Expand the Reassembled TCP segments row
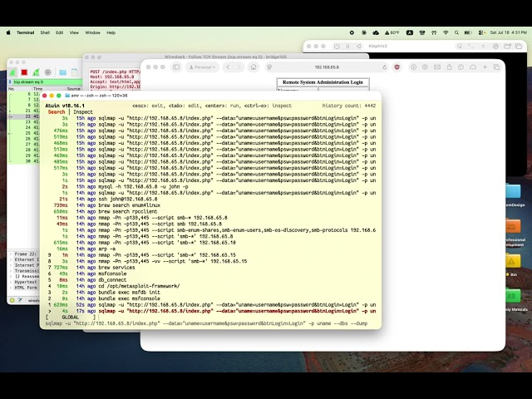 point(11,277)
